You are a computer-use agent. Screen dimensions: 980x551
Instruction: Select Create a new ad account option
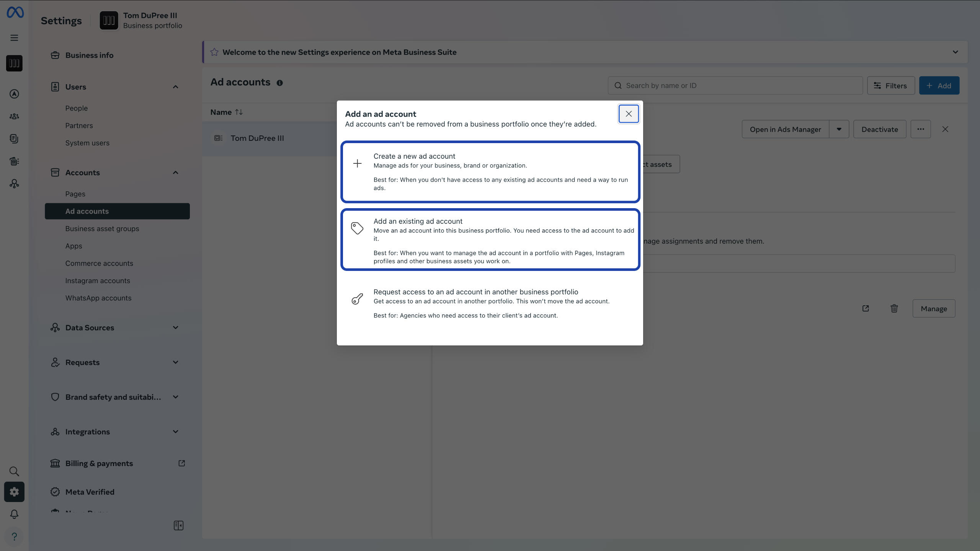pos(490,172)
